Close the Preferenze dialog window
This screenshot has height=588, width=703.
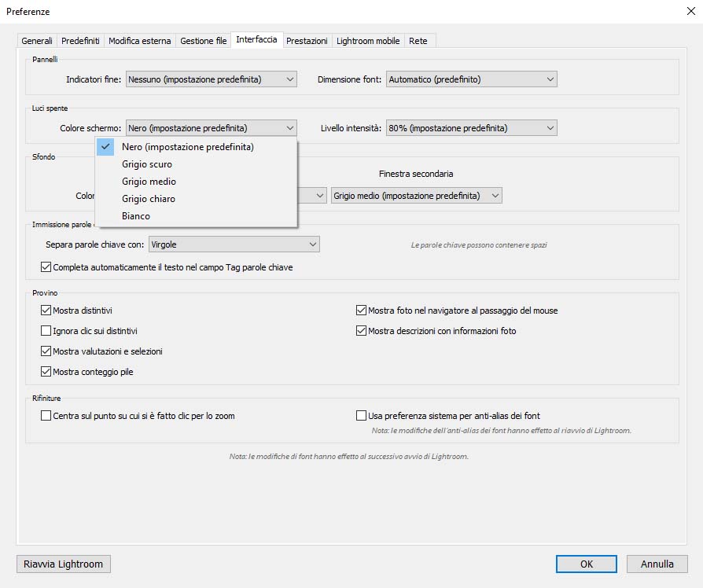690,12
